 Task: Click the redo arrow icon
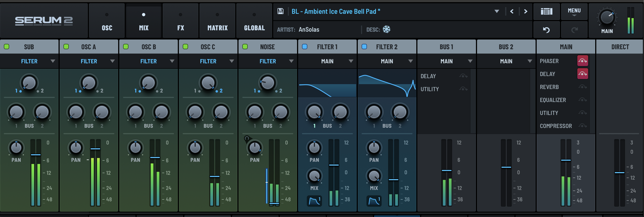pyautogui.click(x=574, y=30)
